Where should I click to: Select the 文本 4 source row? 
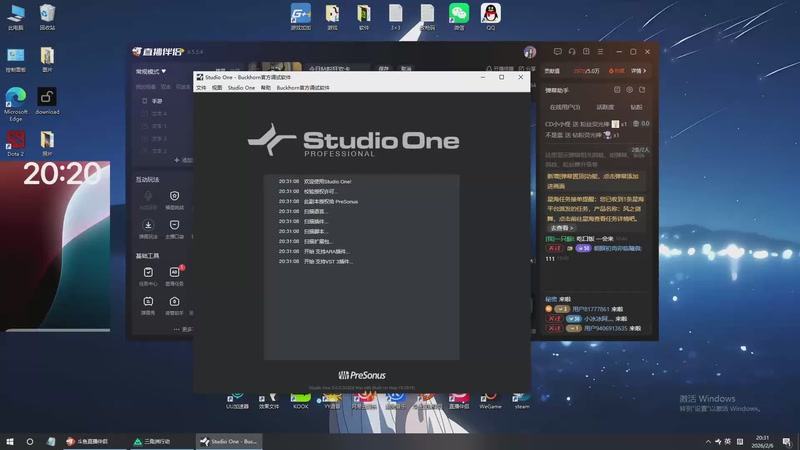[x=159, y=113]
